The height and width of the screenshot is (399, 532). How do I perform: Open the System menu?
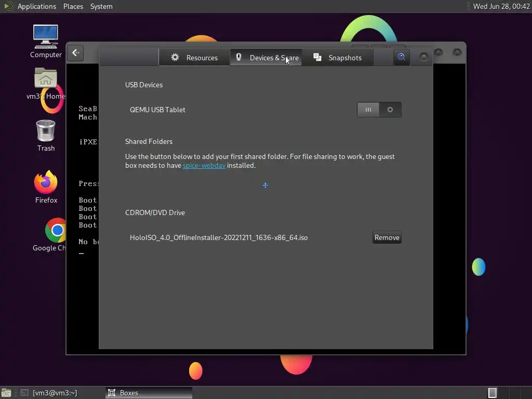[101, 6]
